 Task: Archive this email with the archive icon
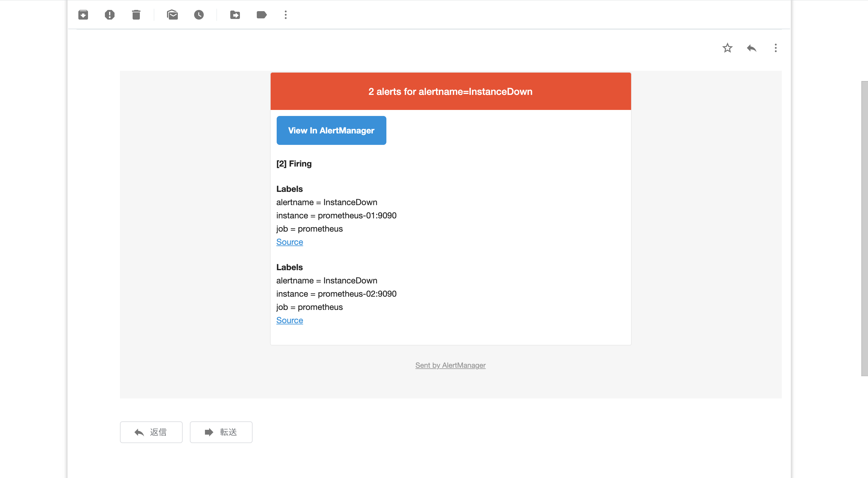tap(83, 15)
